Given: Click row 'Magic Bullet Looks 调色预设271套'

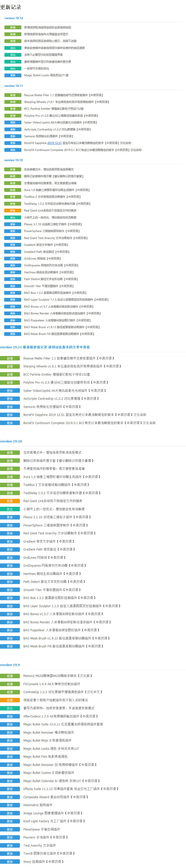Looking at the screenshot, I should [46, 75].
